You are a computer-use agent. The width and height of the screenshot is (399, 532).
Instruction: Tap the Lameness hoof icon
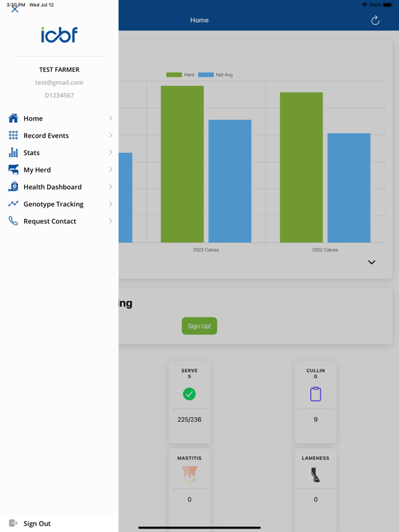tap(316, 475)
